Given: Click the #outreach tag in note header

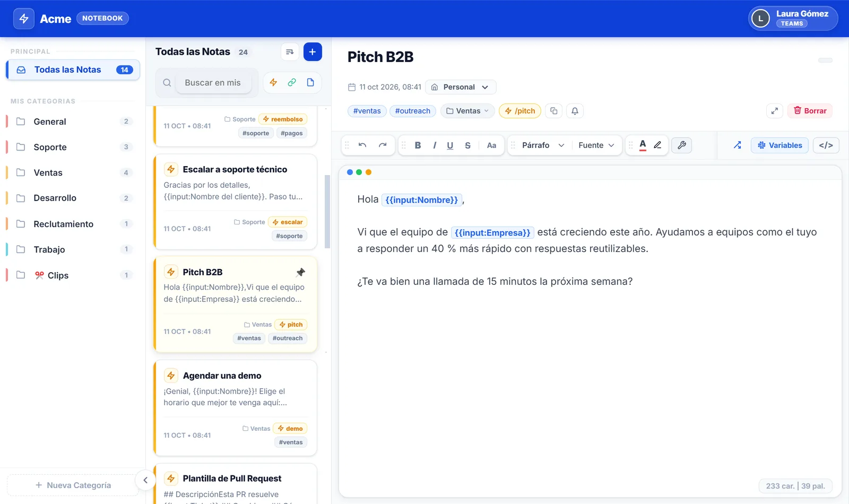Looking at the screenshot, I should (x=413, y=111).
